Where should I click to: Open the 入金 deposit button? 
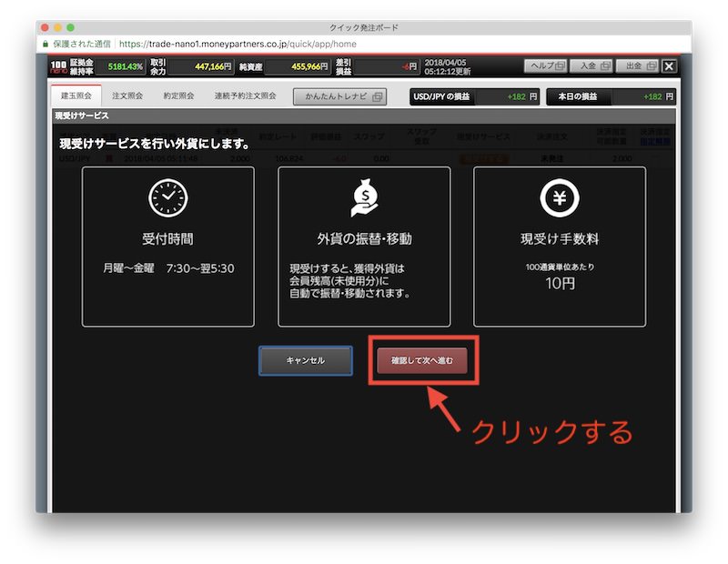(591, 65)
